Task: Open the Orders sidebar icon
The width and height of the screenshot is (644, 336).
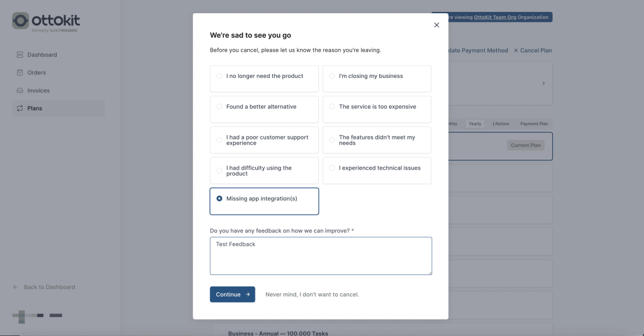Action: click(20, 73)
